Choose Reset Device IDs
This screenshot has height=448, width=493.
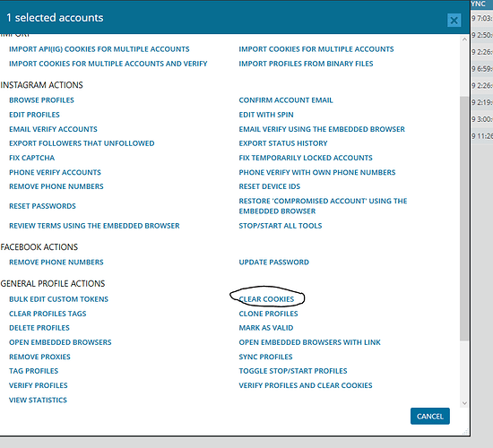point(270,186)
